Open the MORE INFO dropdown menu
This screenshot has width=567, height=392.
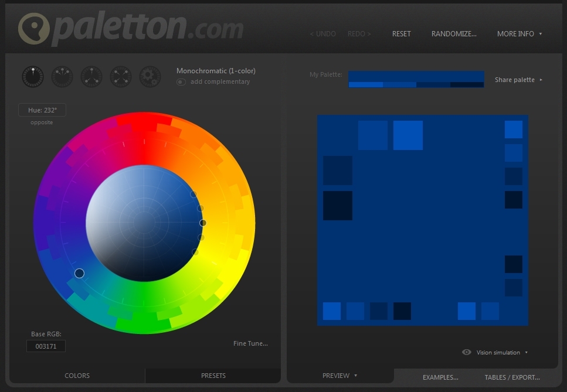click(519, 34)
